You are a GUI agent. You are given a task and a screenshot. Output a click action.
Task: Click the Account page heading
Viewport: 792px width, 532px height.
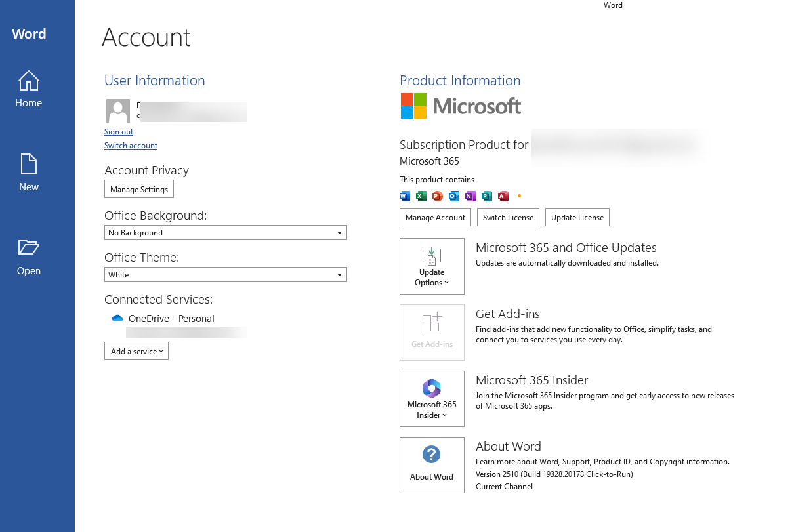[x=146, y=37]
